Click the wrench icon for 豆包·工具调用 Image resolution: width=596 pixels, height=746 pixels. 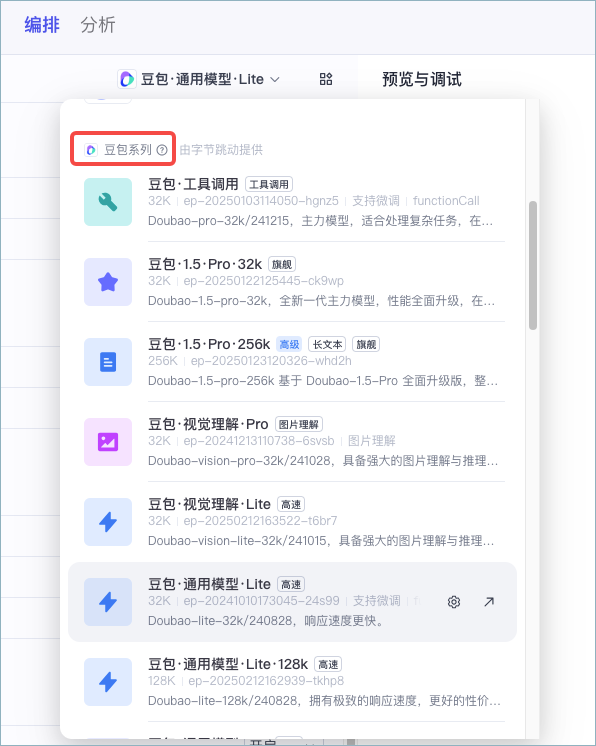tap(108, 202)
